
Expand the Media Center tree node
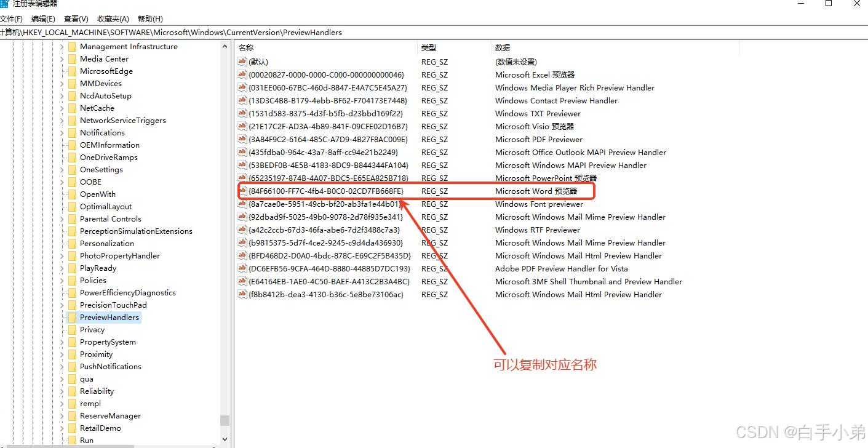62,59
